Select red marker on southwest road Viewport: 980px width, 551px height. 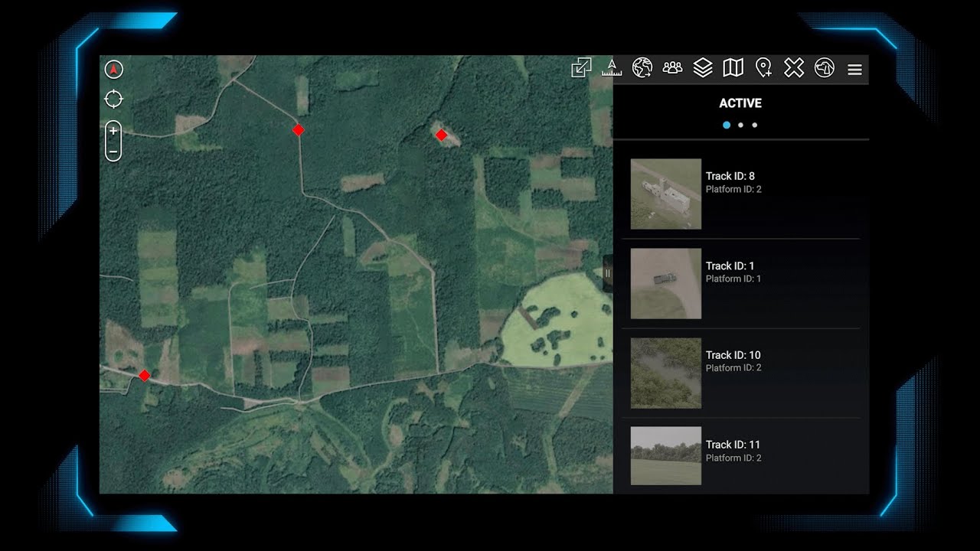coord(144,375)
